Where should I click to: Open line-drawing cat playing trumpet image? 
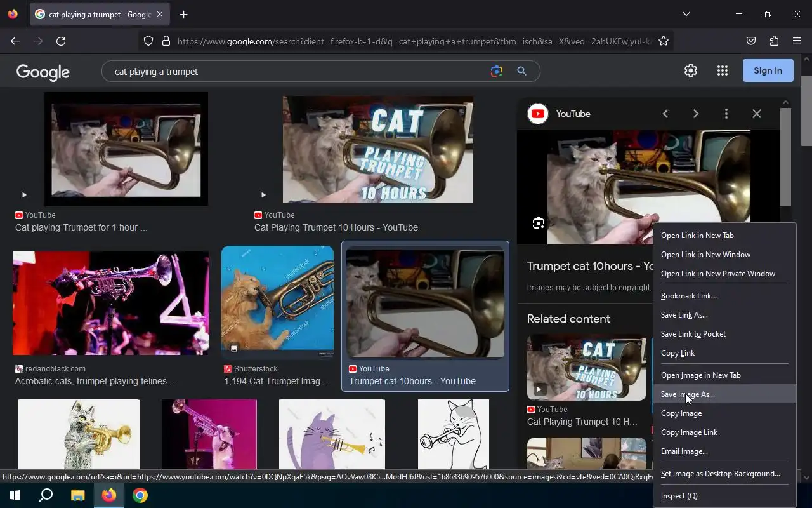coord(454,434)
